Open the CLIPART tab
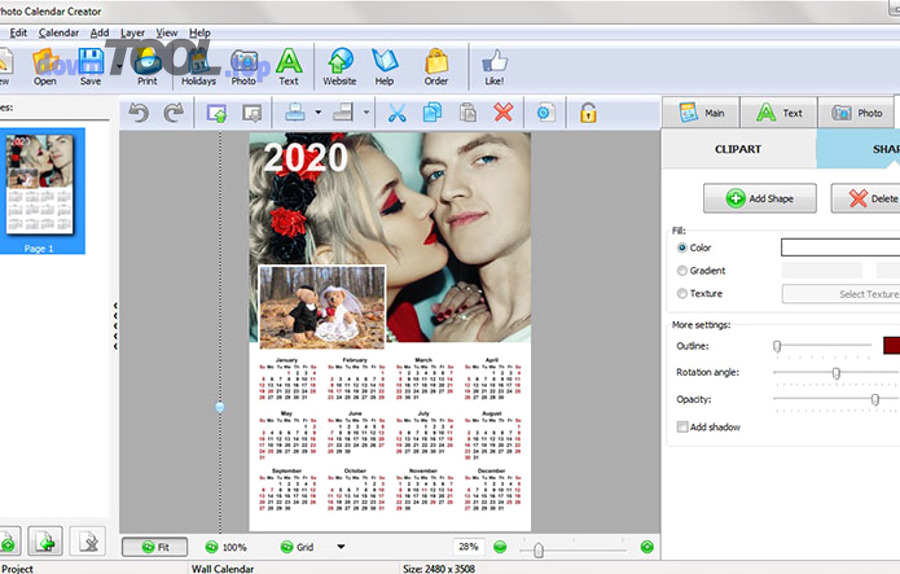The width and height of the screenshot is (900, 574). click(738, 149)
